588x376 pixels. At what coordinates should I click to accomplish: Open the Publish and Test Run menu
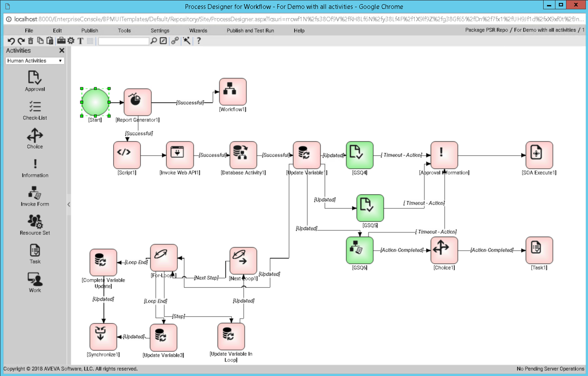pos(250,30)
